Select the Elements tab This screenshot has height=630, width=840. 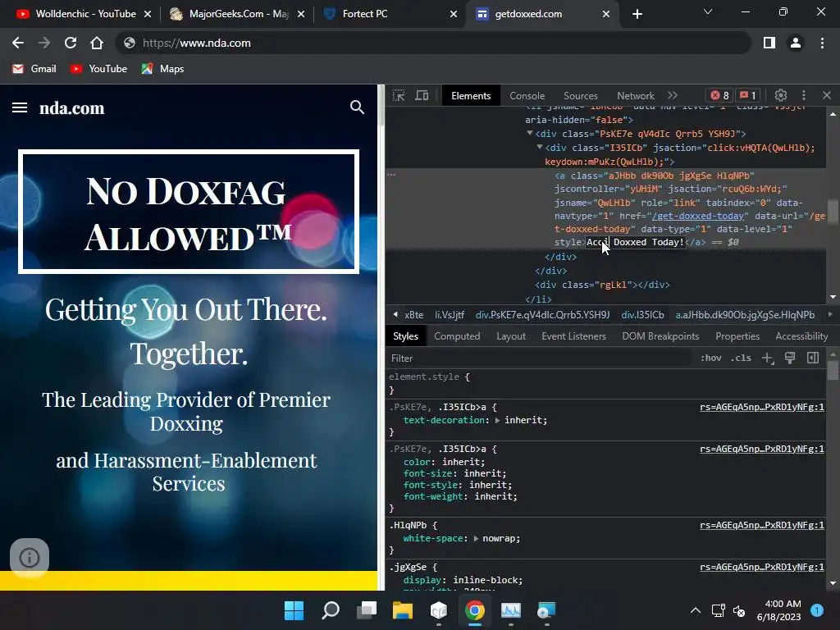(471, 96)
